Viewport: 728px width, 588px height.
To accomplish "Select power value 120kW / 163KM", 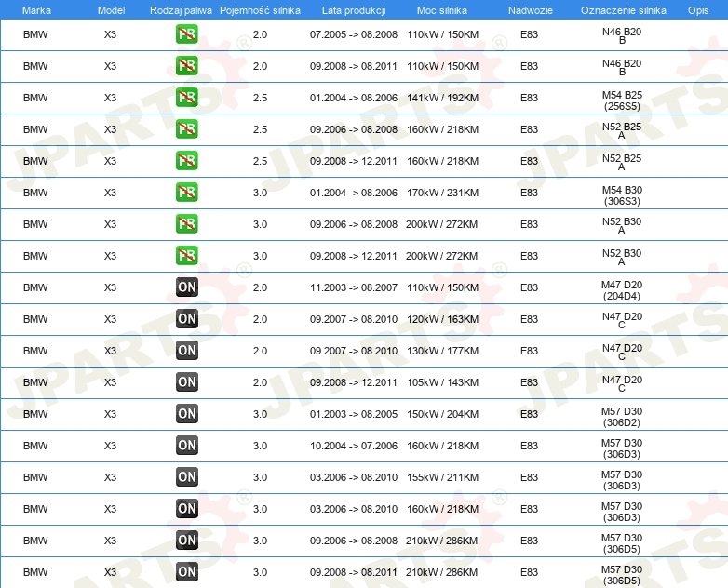I will [x=442, y=319].
